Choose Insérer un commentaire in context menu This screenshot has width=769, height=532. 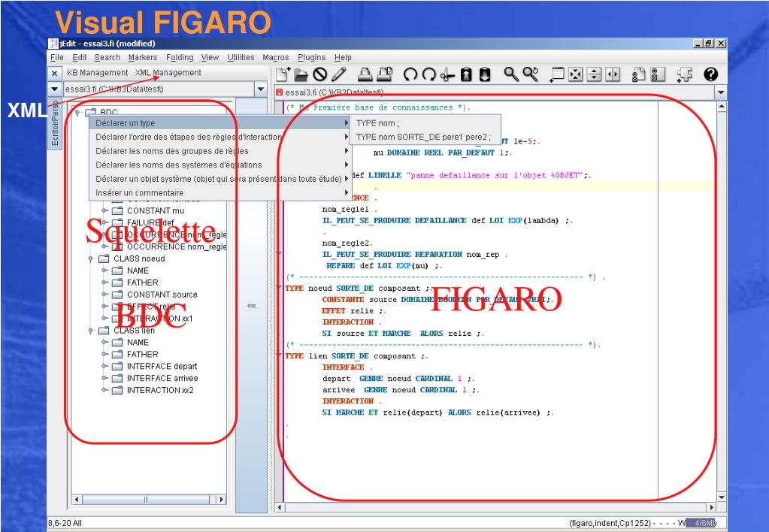click(x=219, y=192)
